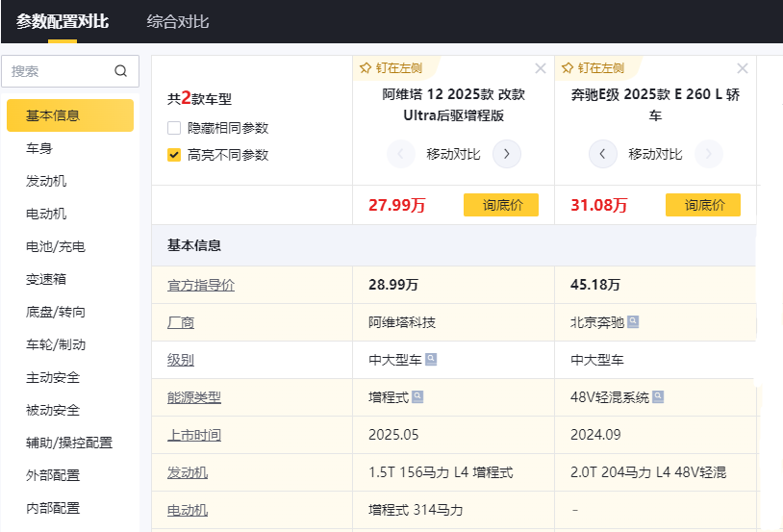783x532 pixels.
Task: Open info icon beside 中大型车 for 阿维塔
Action: (x=430, y=359)
